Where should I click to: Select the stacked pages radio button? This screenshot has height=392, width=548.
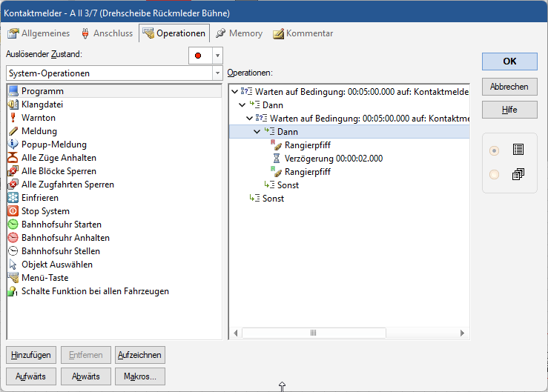click(495, 175)
